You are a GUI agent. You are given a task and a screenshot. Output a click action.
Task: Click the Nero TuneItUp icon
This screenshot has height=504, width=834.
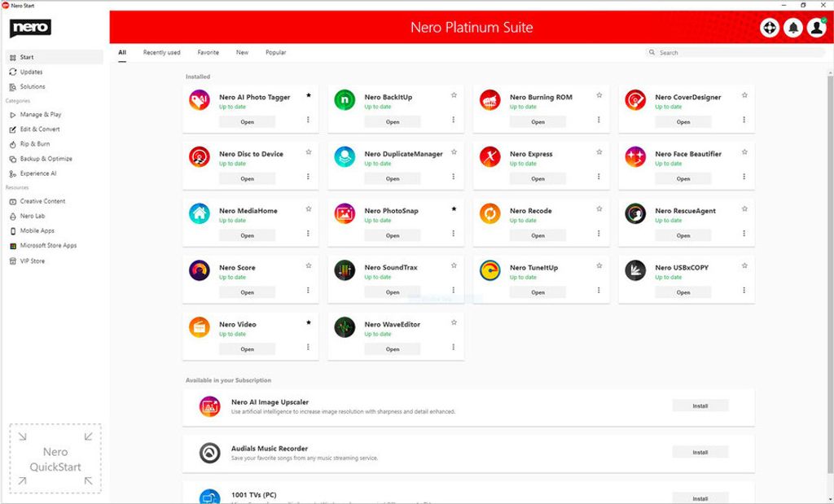(x=489, y=270)
